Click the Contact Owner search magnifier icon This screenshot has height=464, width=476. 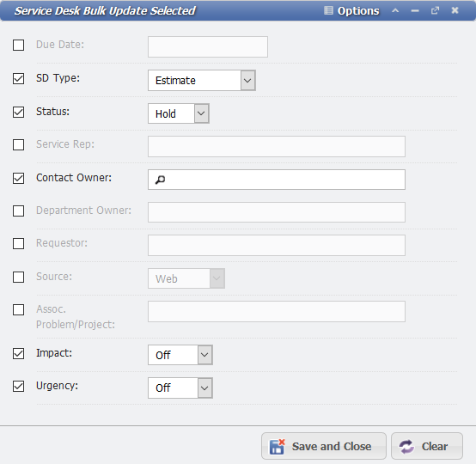(x=160, y=180)
